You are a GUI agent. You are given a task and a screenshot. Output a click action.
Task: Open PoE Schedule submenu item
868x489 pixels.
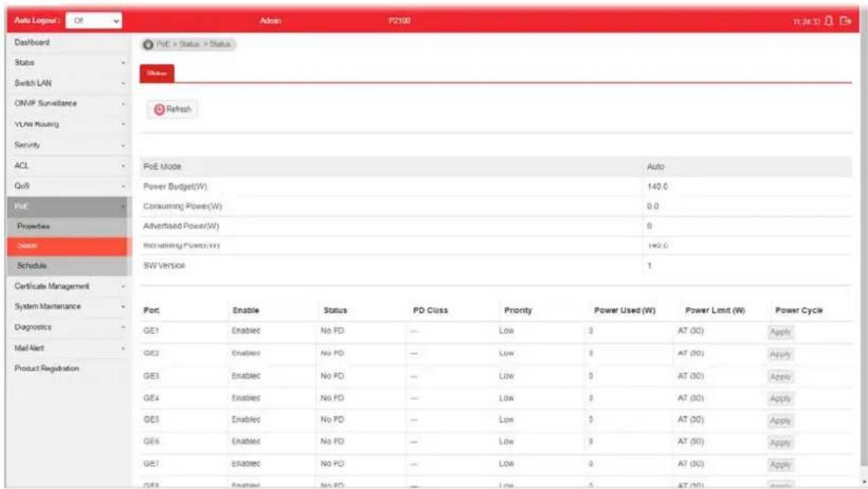pos(67,266)
